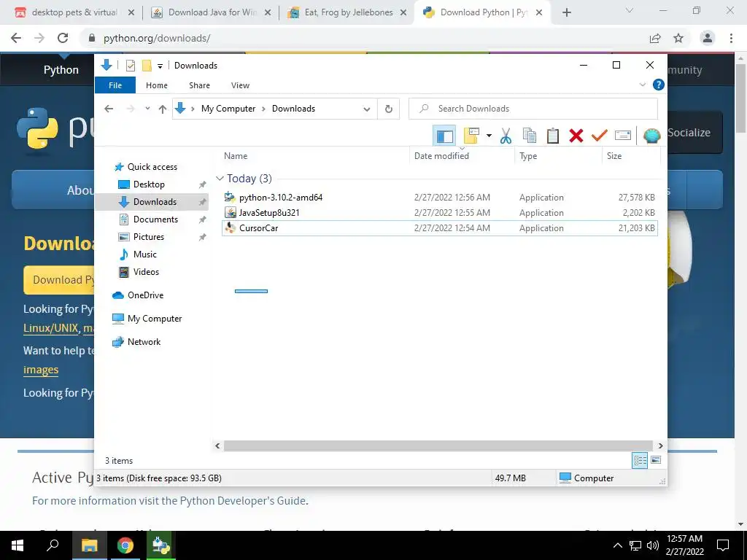Collapse the Today (3) group
747x560 pixels.
(x=220, y=179)
